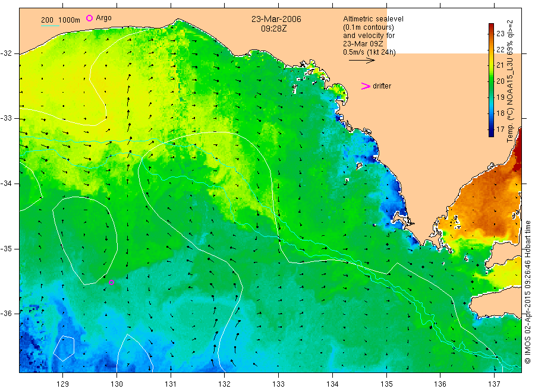The image size is (535, 392).
Task: Click the colorbar value 17
Action: point(500,129)
